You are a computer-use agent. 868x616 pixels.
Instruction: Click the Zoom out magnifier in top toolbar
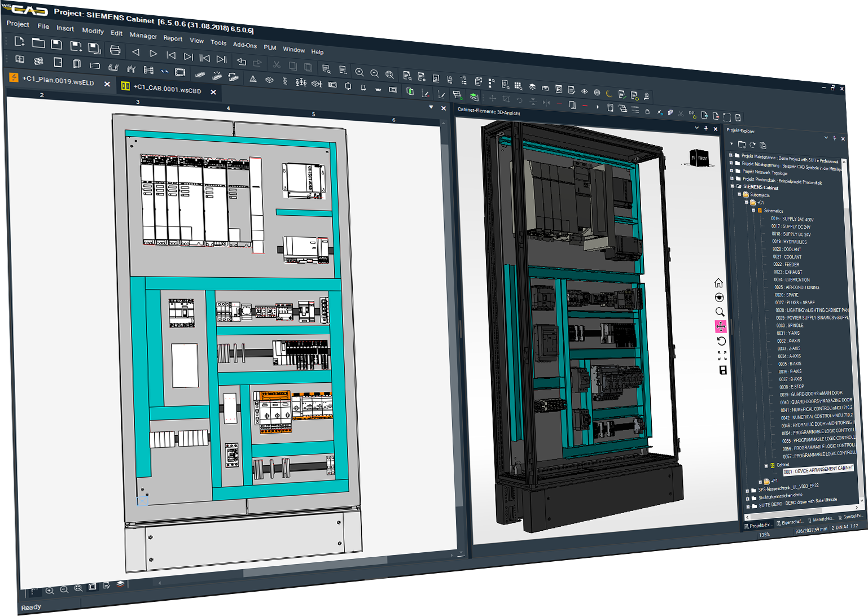[375, 73]
